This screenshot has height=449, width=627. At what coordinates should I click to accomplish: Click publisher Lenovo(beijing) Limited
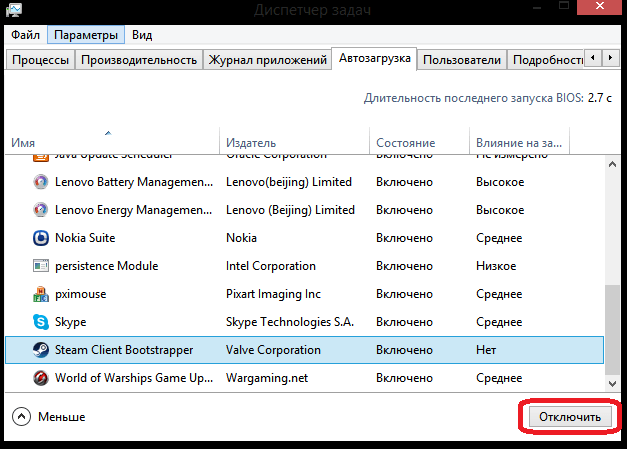click(x=289, y=182)
